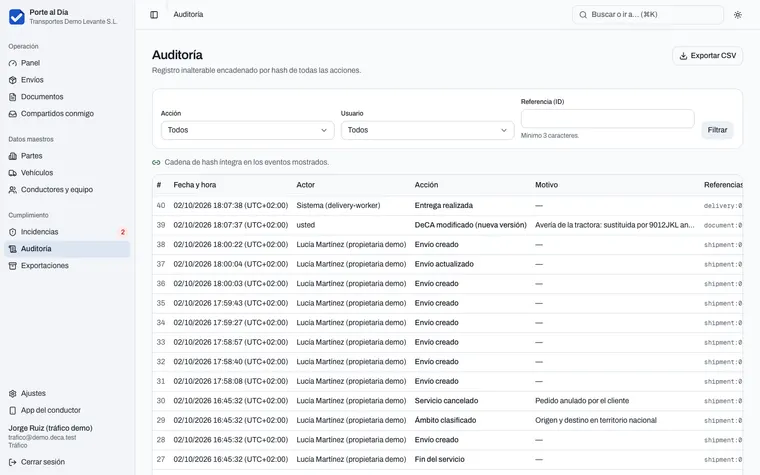Click the Auditoría breadcrumb in top bar
This screenshot has width=760, height=475.
coord(188,15)
